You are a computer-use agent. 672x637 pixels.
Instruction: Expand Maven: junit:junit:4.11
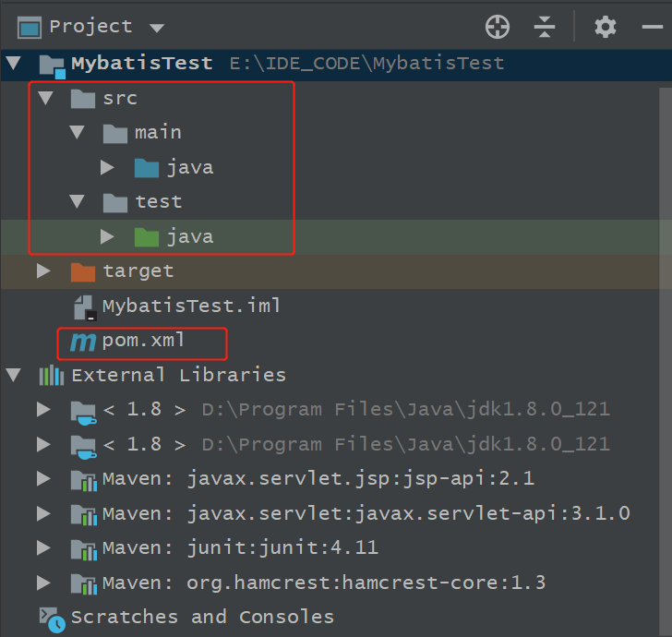pyautogui.click(x=43, y=548)
